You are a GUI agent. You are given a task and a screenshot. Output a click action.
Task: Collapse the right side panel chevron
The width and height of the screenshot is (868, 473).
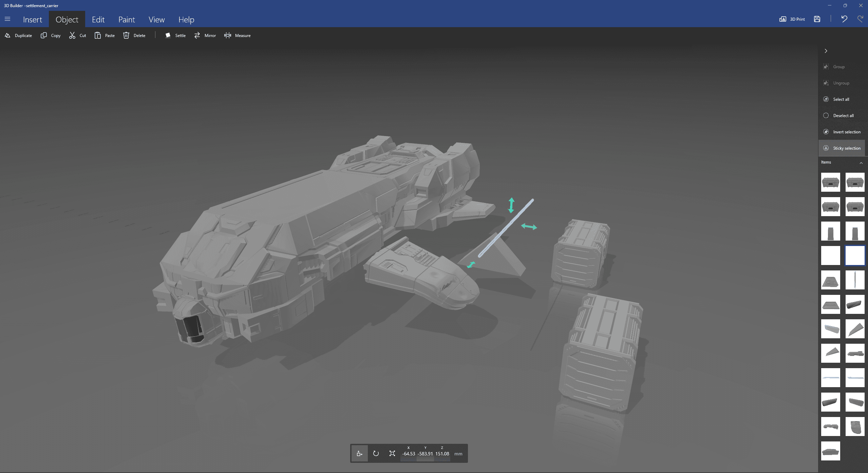[826, 51]
